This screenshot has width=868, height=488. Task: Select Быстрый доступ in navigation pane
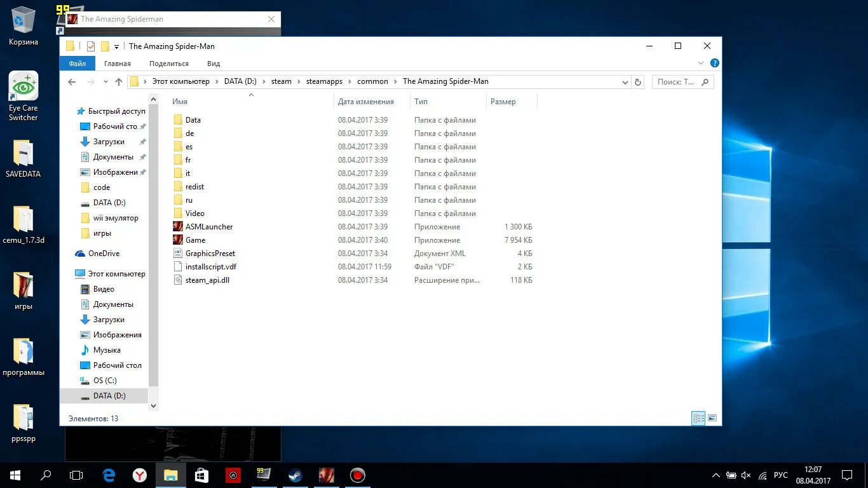pyautogui.click(x=111, y=111)
